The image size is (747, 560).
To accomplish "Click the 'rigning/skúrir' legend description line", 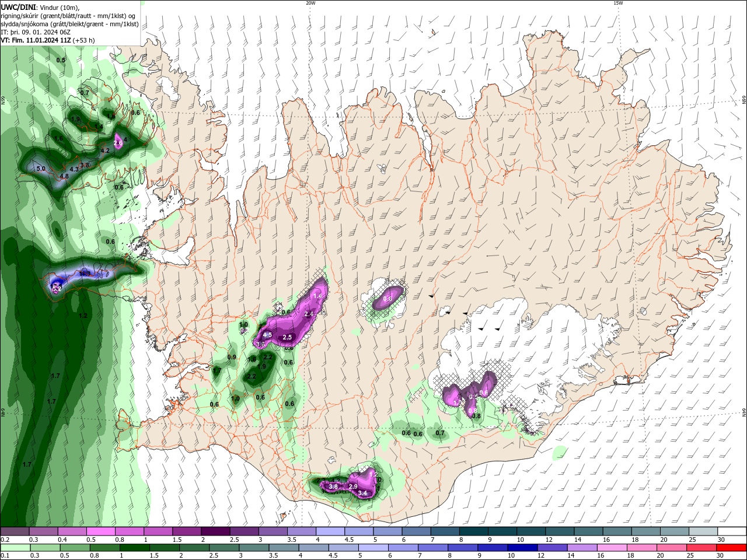I will [x=68, y=16].
